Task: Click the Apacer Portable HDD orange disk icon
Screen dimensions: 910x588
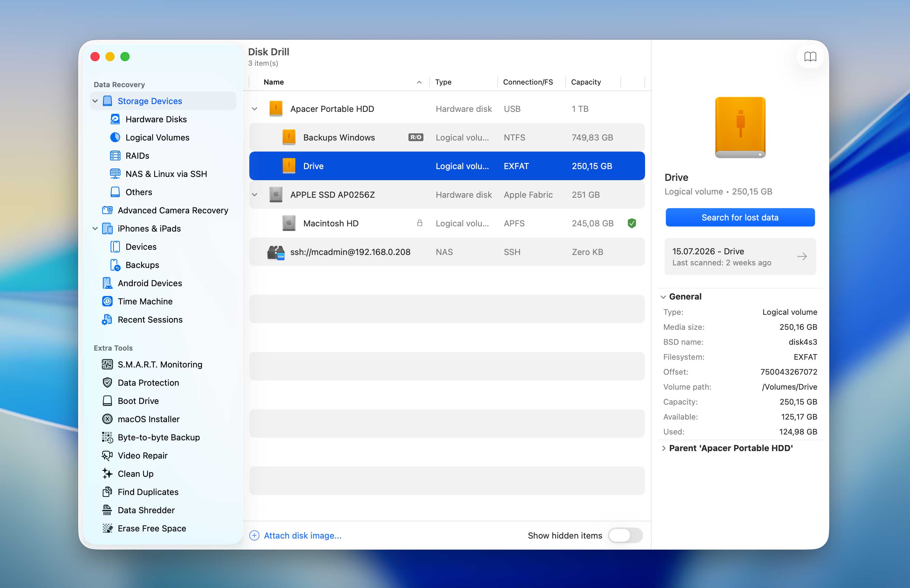Action: coord(276,109)
